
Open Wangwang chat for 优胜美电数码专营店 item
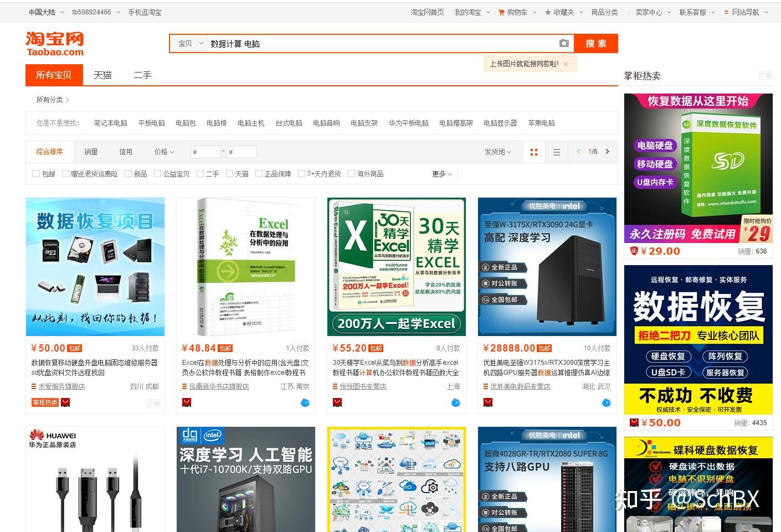pyautogui.click(x=607, y=402)
